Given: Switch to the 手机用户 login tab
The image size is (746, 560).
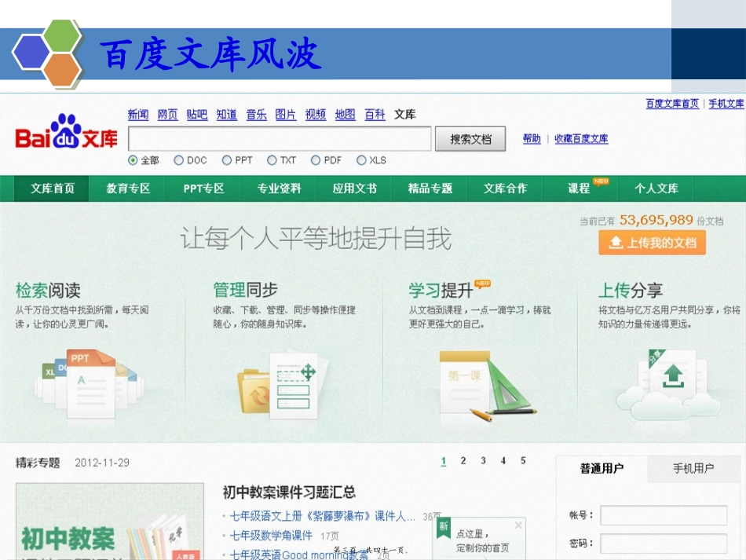Looking at the screenshot, I should (x=693, y=468).
